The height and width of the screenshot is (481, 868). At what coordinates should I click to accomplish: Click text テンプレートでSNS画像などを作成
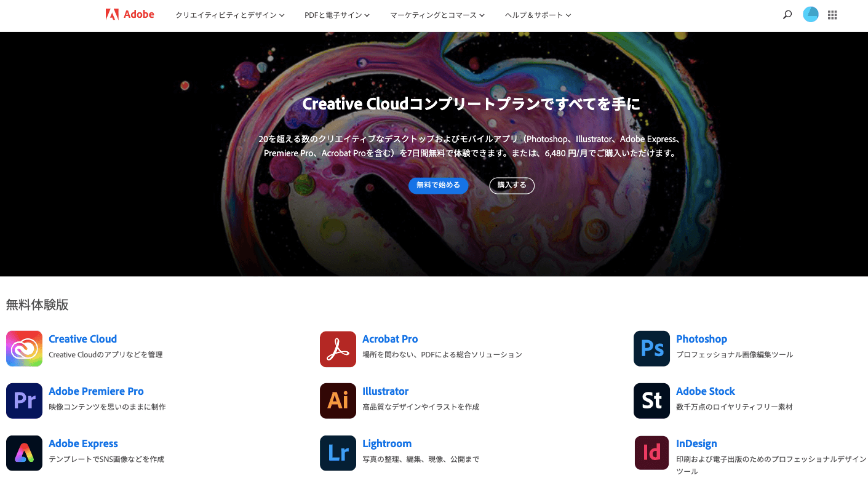click(x=106, y=459)
